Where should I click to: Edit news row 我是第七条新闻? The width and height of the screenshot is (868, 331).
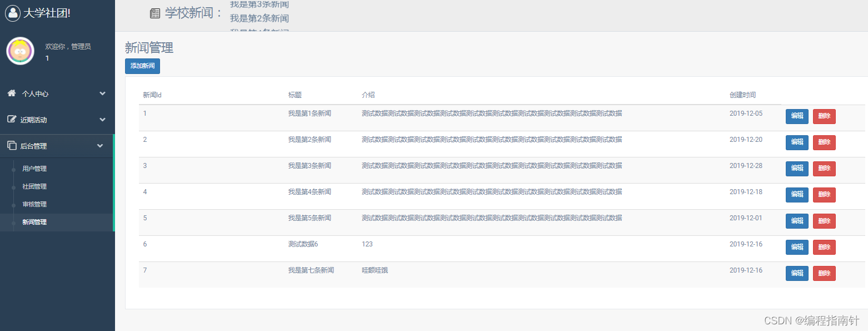tap(797, 273)
